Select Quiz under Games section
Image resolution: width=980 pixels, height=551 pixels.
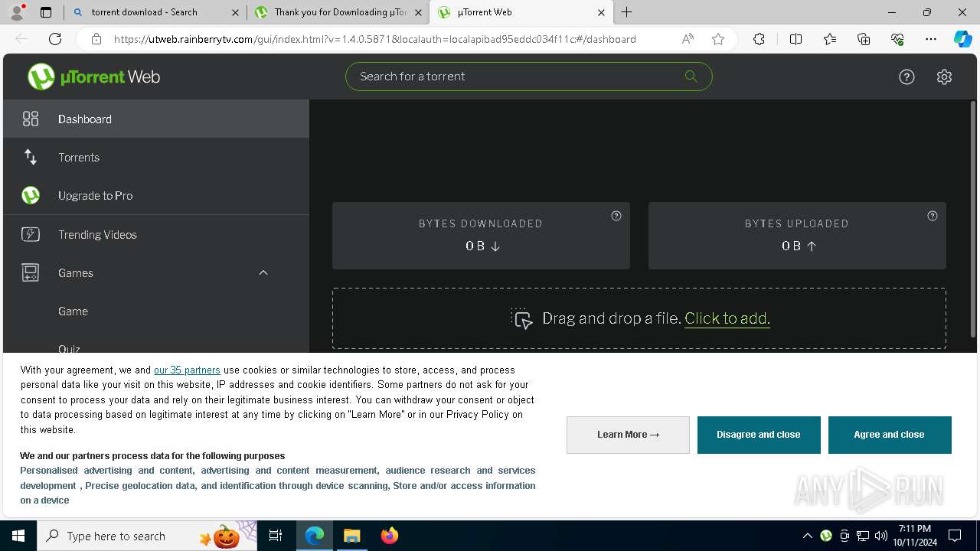coord(69,347)
